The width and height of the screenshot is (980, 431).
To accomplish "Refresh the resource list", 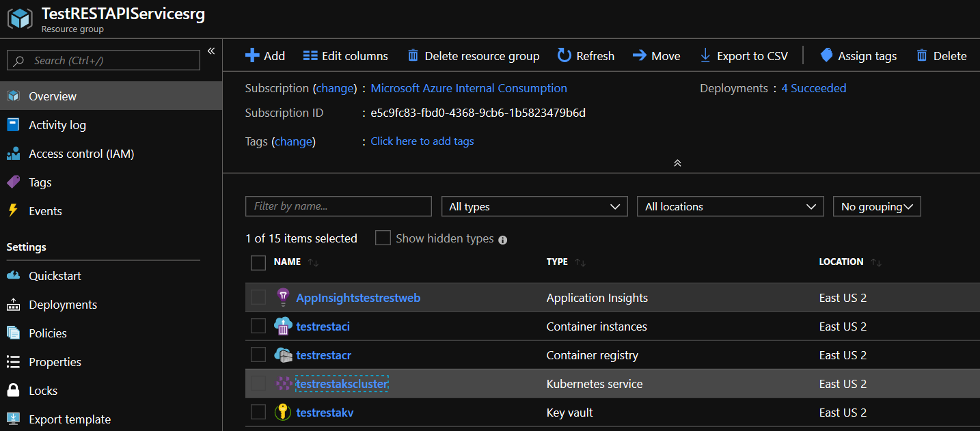I will click(586, 56).
